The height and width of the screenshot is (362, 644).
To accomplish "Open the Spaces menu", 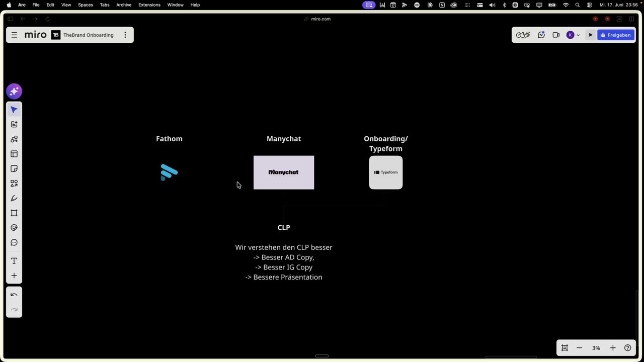I will (86, 5).
